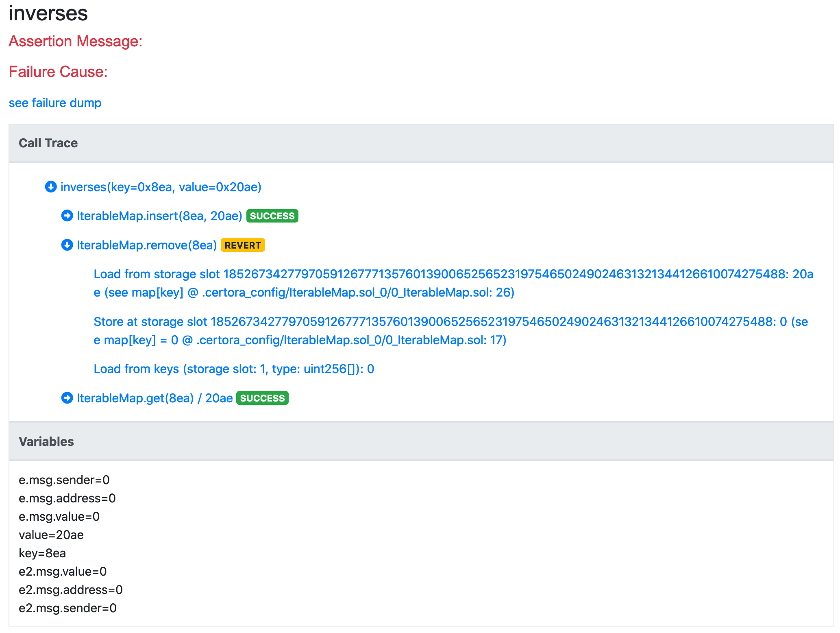Click the SUCCESS badge next to get
Viewport: 840px width, 633px height.
(262, 398)
